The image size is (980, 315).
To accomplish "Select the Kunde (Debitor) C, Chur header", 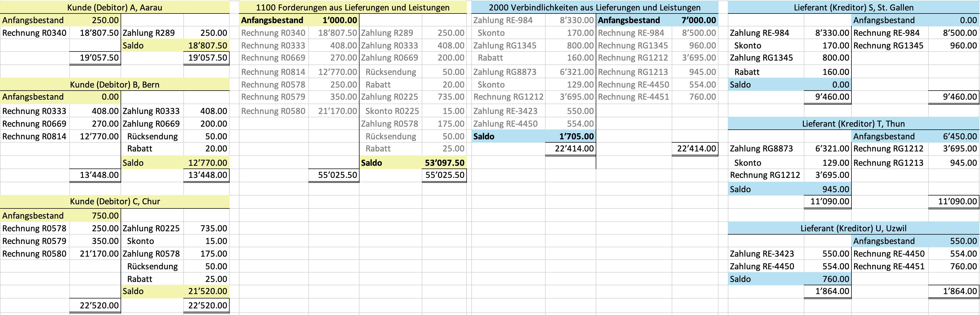I will click(115, 201).
